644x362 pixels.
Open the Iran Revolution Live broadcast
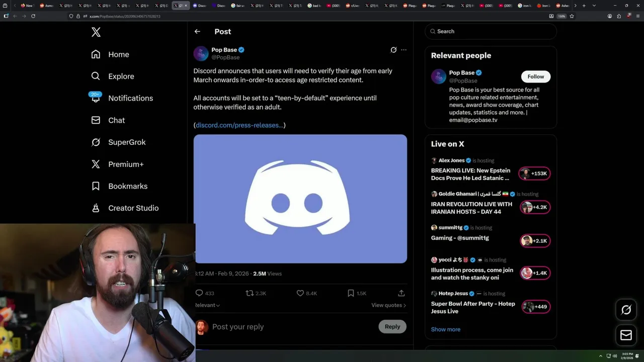click(x=472, y=208)
